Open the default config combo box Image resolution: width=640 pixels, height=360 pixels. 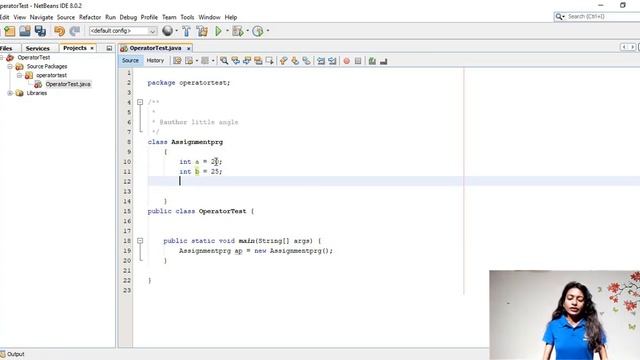pyautogui.click(x=123, y=31)
